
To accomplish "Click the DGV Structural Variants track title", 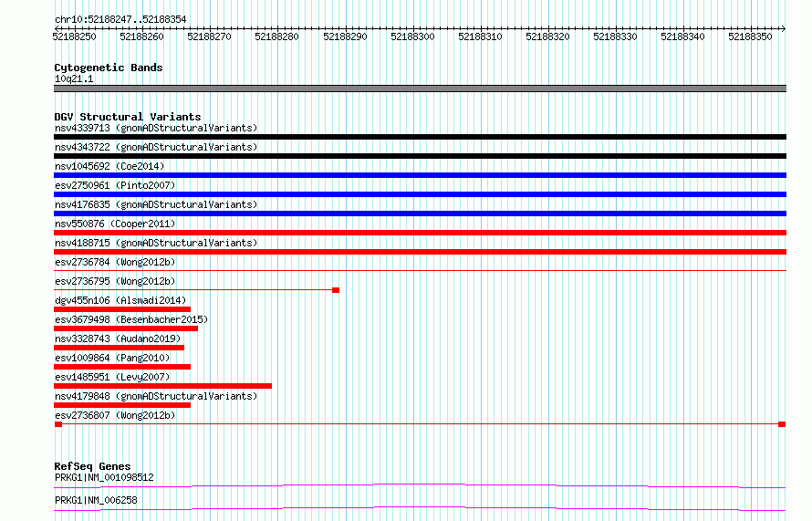I will pyautogui.click(x=128, y=117).
